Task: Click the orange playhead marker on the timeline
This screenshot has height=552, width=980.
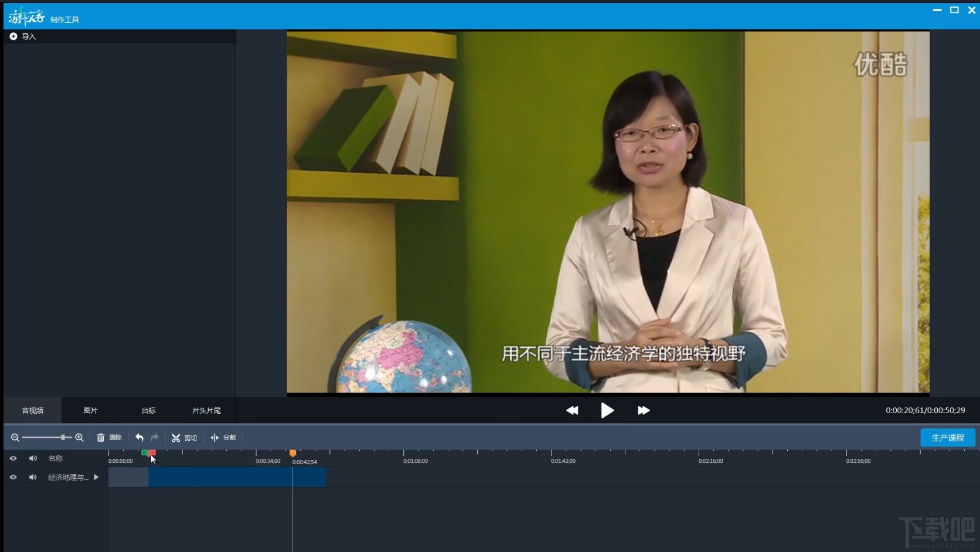Action: click(x=292, y=453)
